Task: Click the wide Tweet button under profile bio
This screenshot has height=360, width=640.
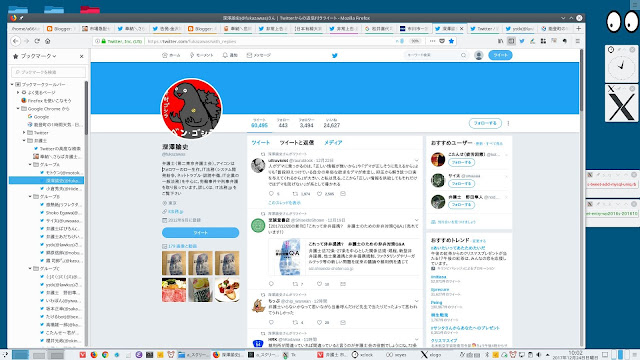Action: (x=200, y=233)
